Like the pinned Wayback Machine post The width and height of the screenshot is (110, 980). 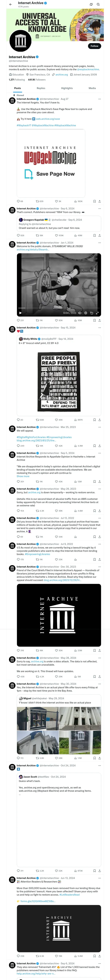(57, 201)
